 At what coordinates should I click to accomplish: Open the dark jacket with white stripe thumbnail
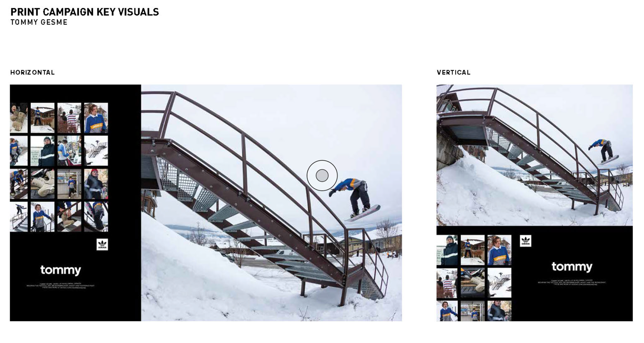42,151
